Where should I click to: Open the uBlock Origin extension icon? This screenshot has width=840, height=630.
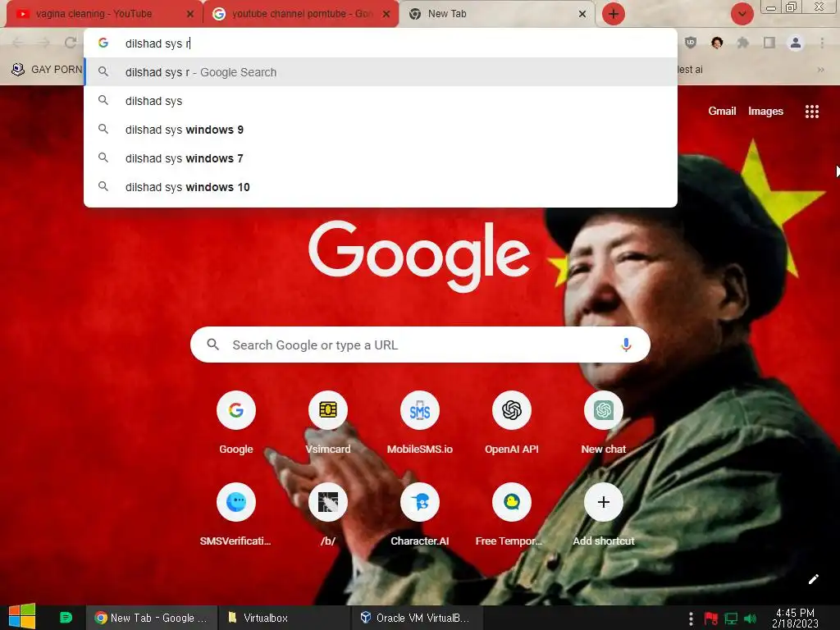click(691, 43)
